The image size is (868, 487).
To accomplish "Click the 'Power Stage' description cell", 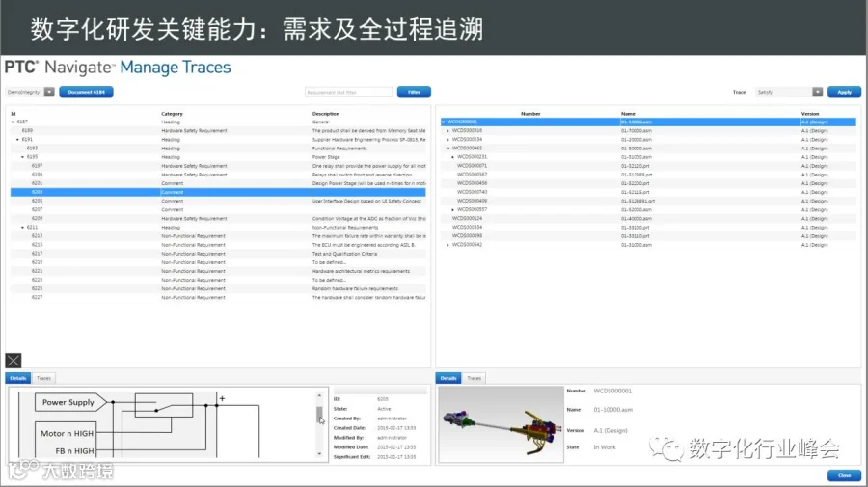I will 326,157.
